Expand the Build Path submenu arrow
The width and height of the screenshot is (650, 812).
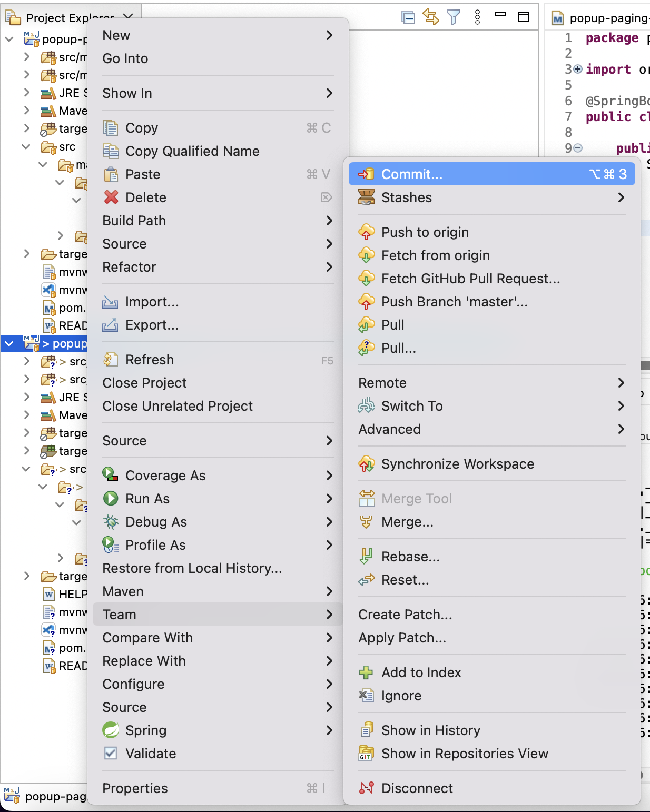tap(329, 221)
